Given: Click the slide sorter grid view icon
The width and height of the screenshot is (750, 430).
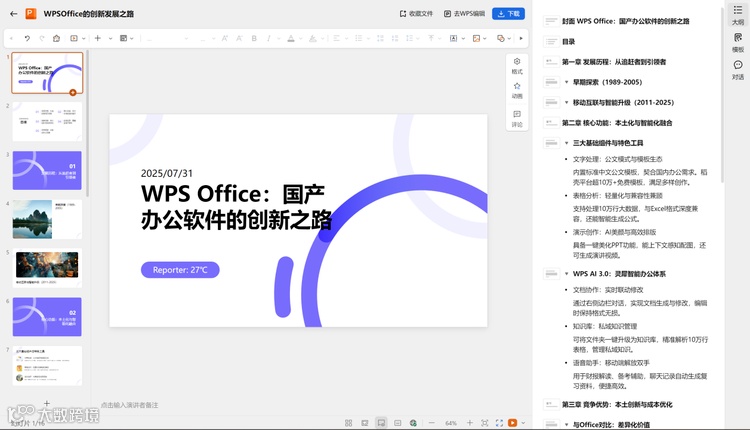Looking at the screenshot, I should 348,423.
